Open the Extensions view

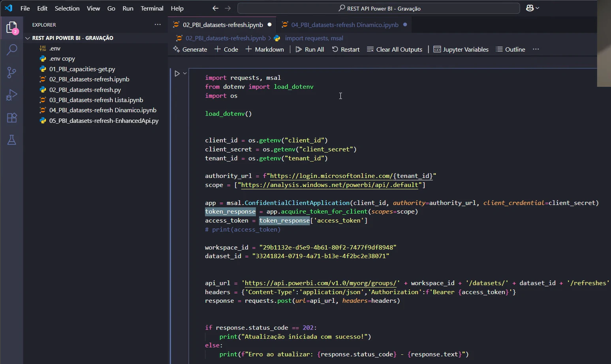click(x=12, y=117)
